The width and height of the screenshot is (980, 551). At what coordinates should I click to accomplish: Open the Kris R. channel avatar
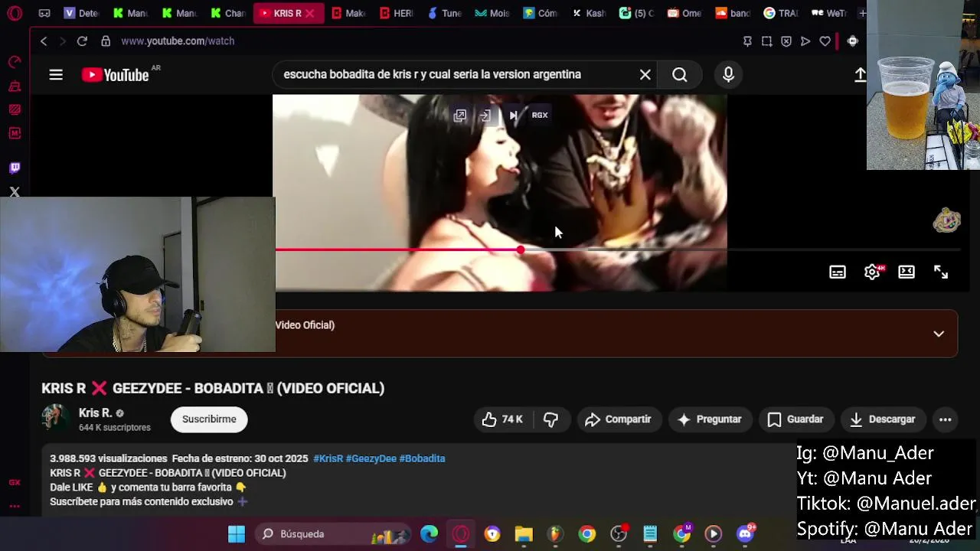[55, 418]
